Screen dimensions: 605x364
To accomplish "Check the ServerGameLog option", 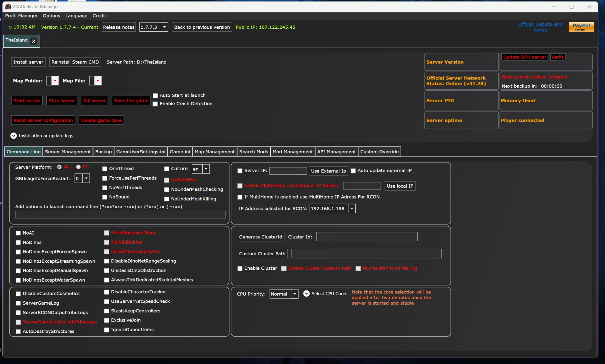I will [18, 303].
